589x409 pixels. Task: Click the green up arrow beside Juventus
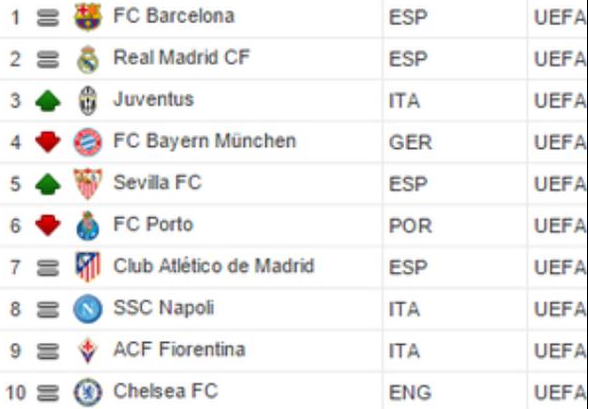point(48,101)
